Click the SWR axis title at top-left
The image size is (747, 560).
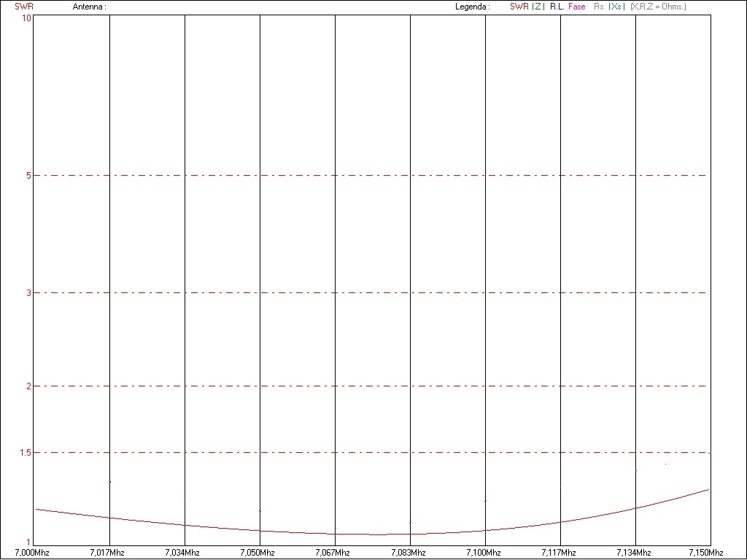pyautogui.click(x=24, y=7)
